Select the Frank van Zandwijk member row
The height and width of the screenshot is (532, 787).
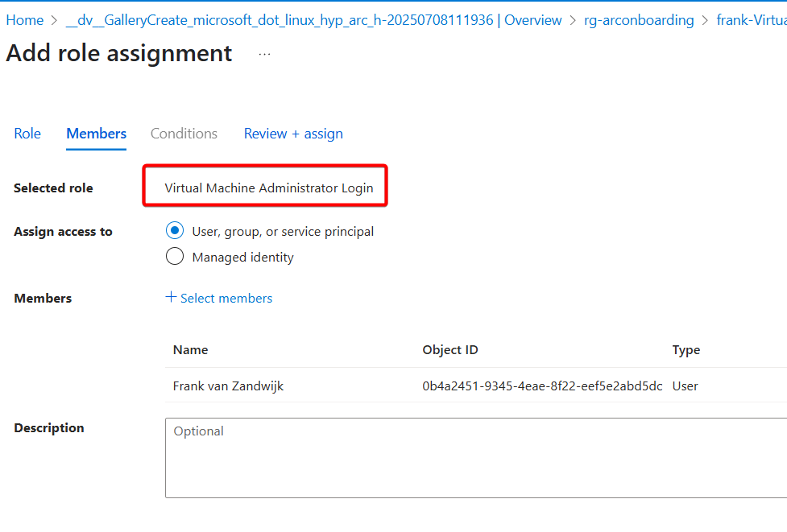[x=228, y=386]
